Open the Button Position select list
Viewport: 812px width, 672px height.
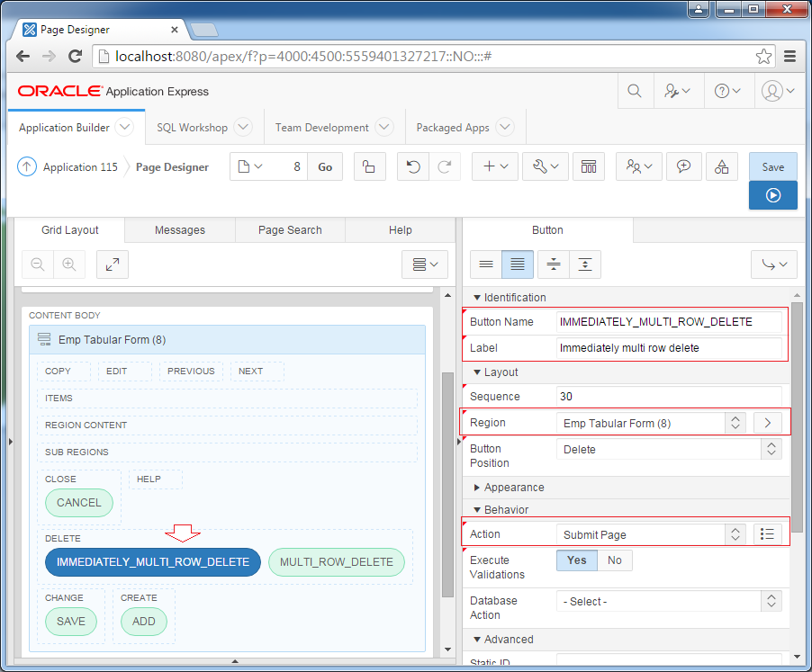[669, 449]
